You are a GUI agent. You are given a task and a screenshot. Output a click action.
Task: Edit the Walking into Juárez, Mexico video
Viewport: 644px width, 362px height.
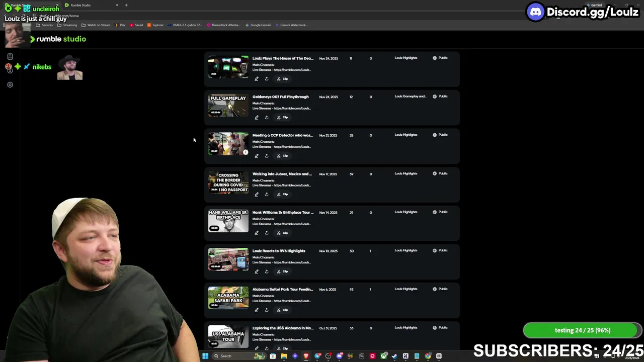point(257,195)
